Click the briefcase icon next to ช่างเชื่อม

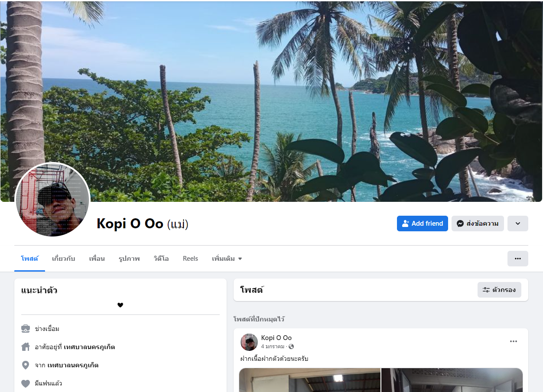coord(26,329)
